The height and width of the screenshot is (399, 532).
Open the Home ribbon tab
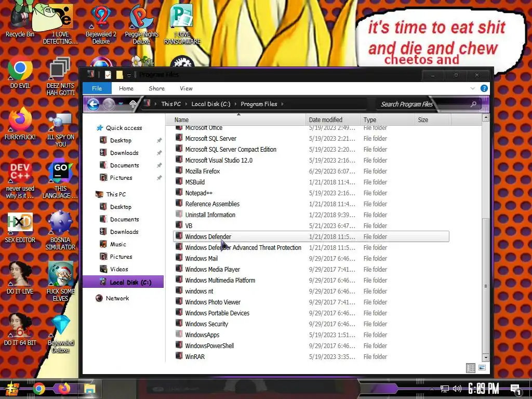[126, 88]
